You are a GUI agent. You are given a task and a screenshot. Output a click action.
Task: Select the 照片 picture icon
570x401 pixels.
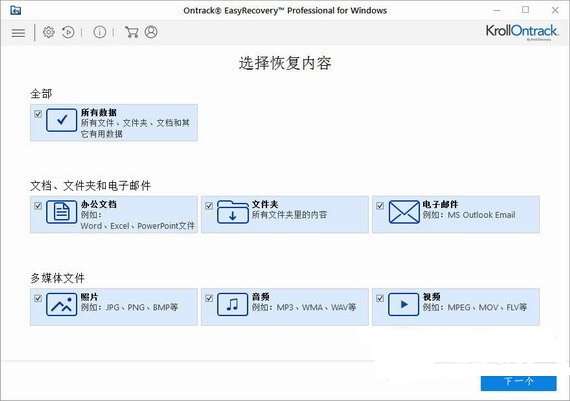coord(62,304)
